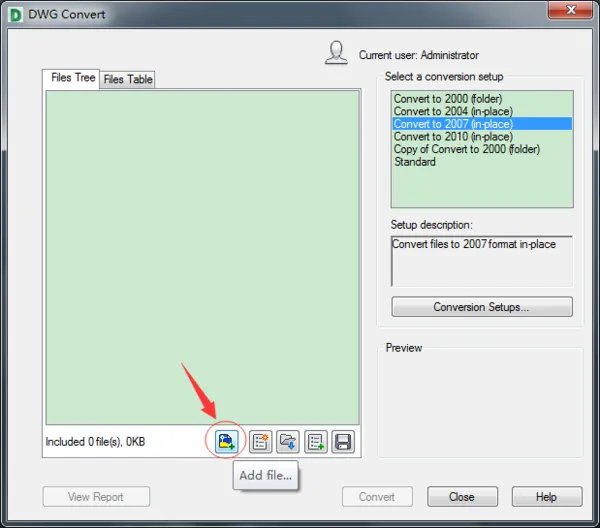The width and height of the screenshot is (600, 528).
Task: Open the Files Table tab
Action: 128,79
